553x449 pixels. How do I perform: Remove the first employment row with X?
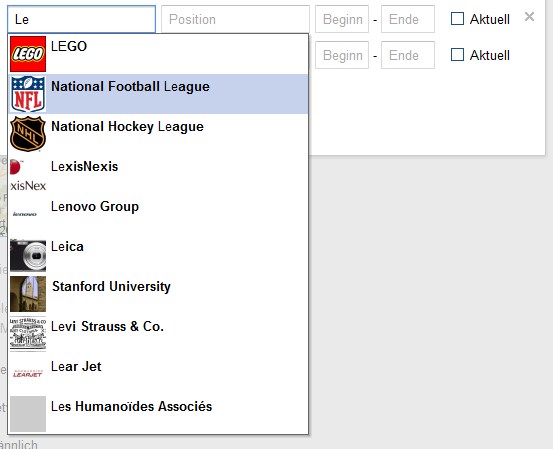[529, 17]
